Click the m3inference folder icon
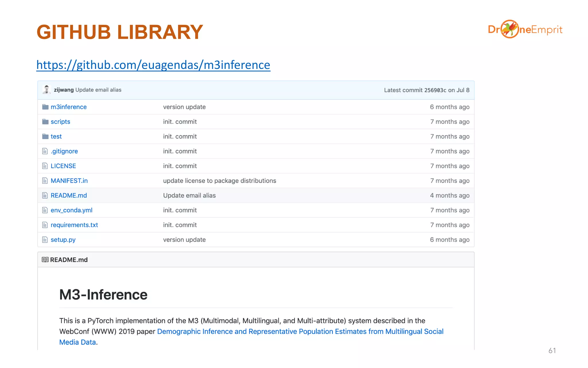The image size is (588, 368). tap(45, 107)
